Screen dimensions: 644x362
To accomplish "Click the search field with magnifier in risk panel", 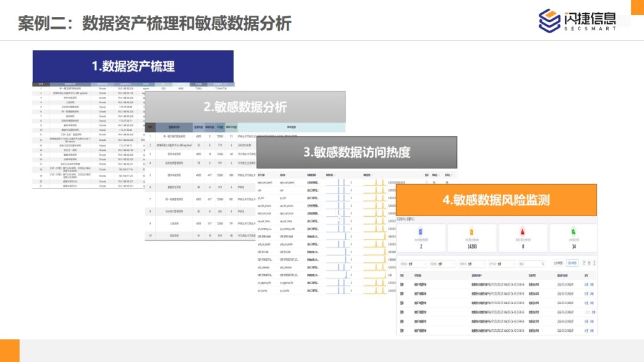I will coord(531,263).
